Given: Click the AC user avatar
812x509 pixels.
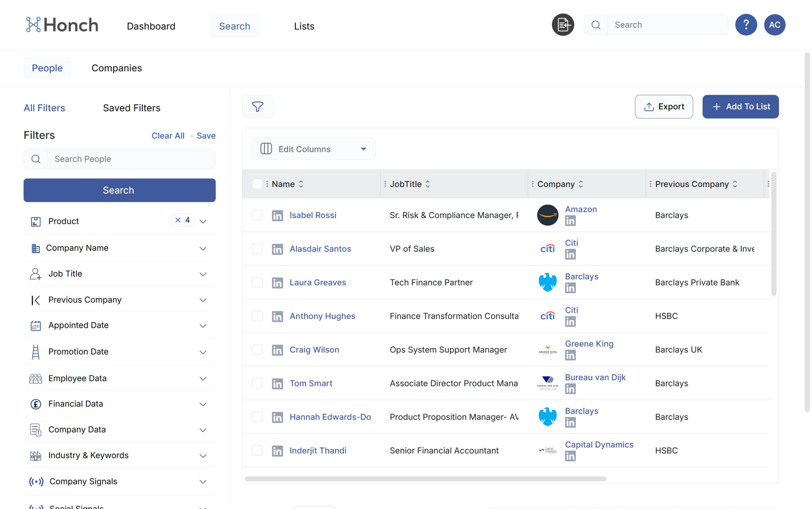Looking at the screenshot, I should click(774, 25).
